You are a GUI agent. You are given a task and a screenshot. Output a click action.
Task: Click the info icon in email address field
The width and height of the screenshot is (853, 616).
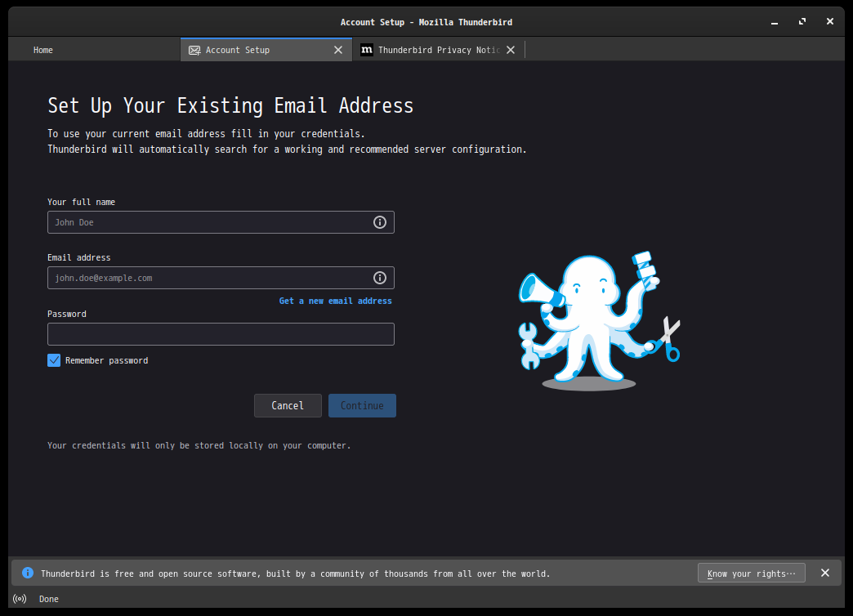tap(380, 278)
